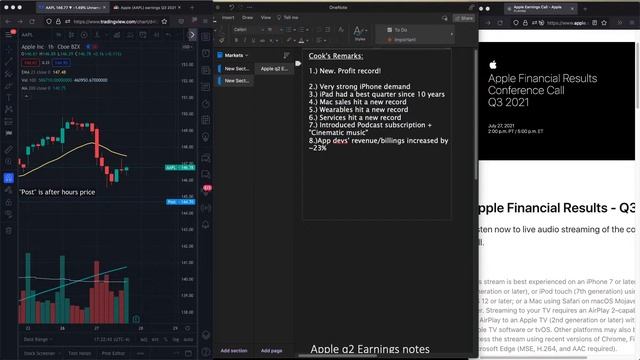
Task: Click the Share button in OneNote
Action: coord(464,18)
